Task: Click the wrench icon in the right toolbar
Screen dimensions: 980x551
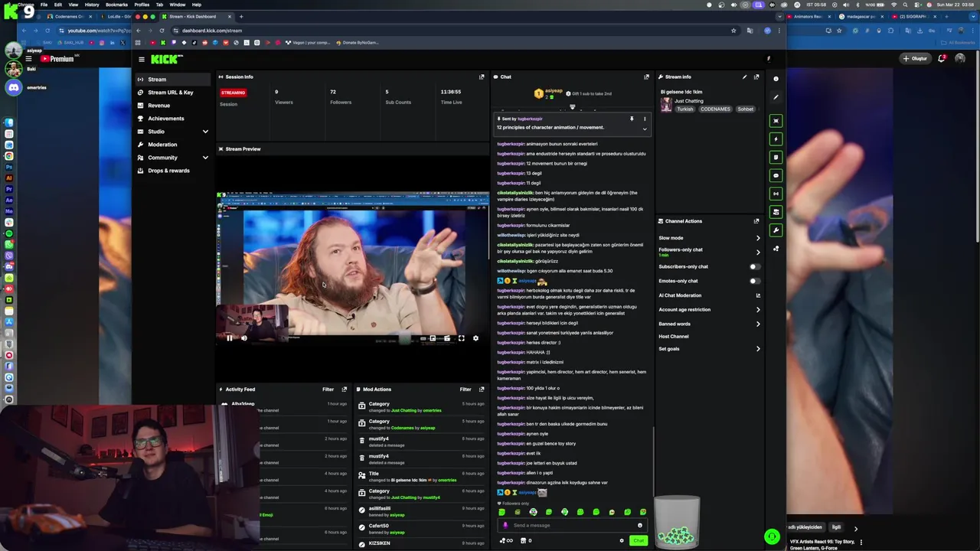Action: (776, 230)
